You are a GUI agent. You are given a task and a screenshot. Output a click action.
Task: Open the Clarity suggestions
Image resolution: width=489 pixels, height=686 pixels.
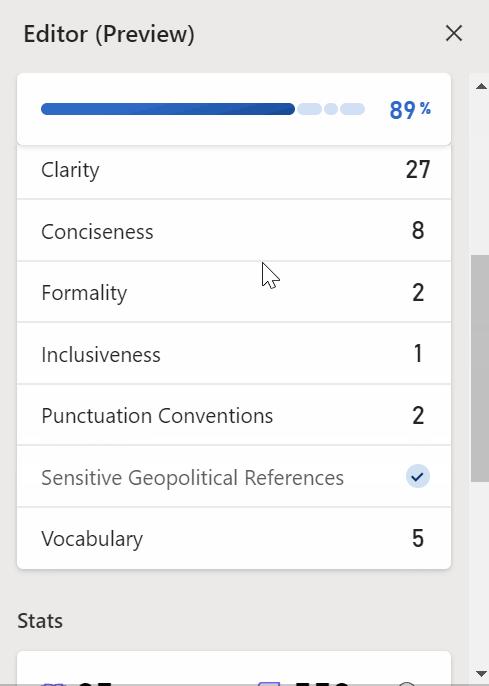click(234, 170)
